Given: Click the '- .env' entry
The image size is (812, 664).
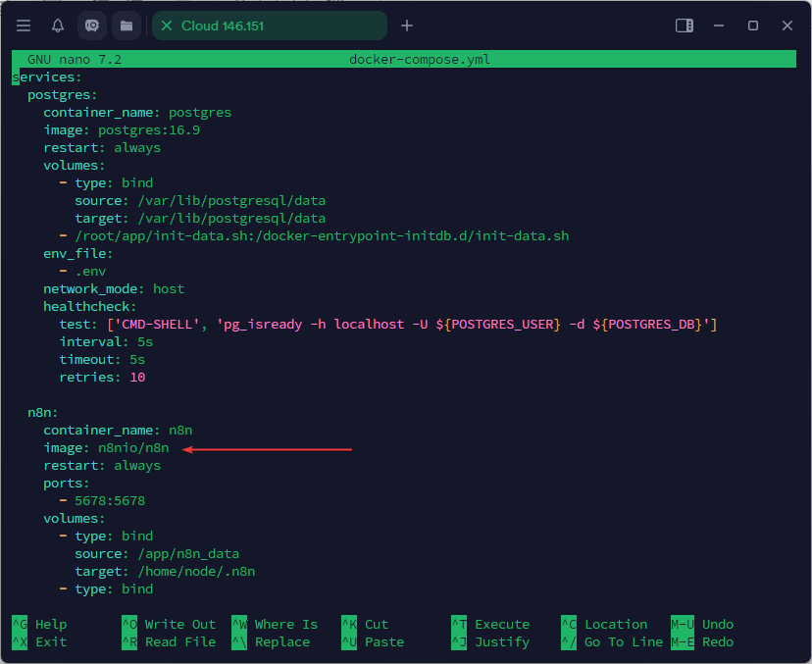Looking at the screenshot, I should click(x=82, y=271).
